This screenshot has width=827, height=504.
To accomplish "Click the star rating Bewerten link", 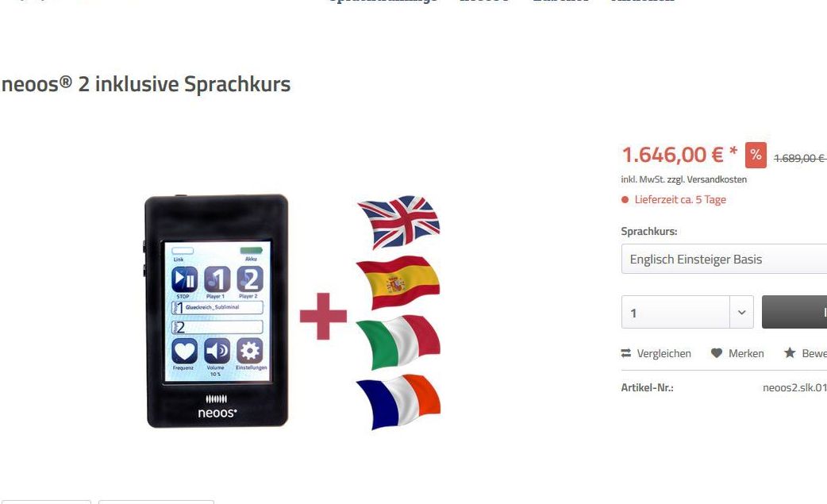I will click(x=806, y=353).
